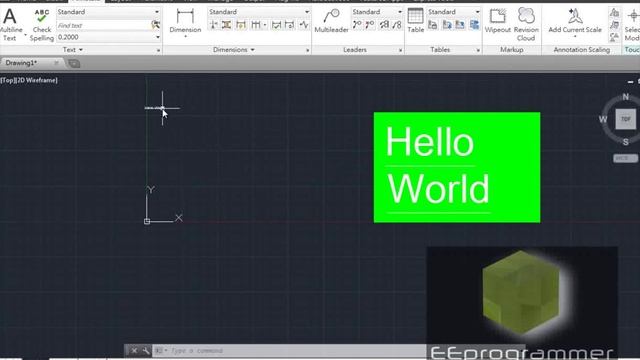The height and width of the screenshot is (360, 640).
Task: Click middle small Annotation Scaling icon
Action: click(614, 25)
